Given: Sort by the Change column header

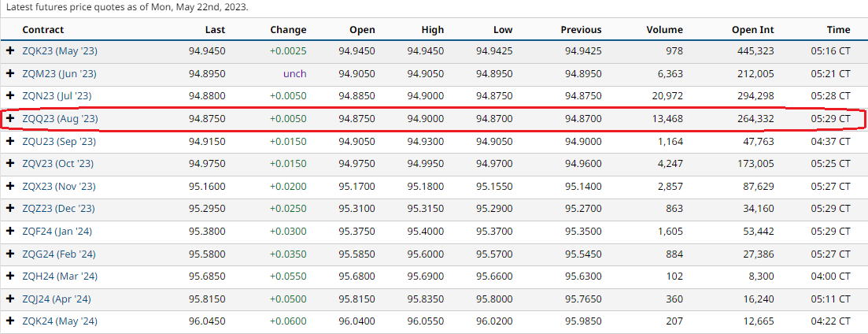Looking at the screenshot, I should tap(288, 30).
